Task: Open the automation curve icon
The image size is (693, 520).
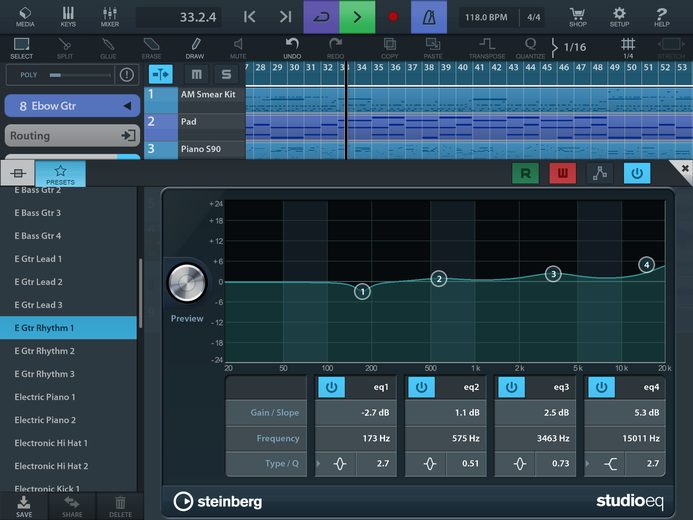Action: click(599, 173)
